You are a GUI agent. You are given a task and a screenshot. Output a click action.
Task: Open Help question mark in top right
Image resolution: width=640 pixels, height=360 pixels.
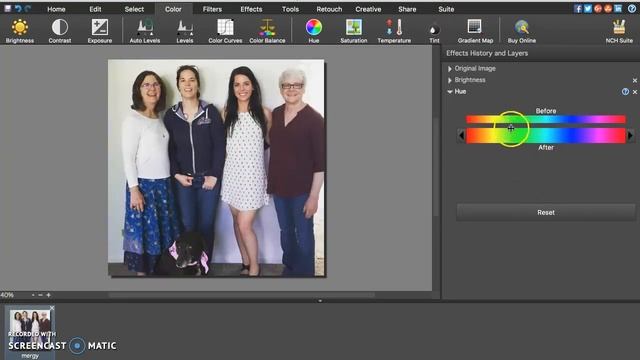point(632,9)
